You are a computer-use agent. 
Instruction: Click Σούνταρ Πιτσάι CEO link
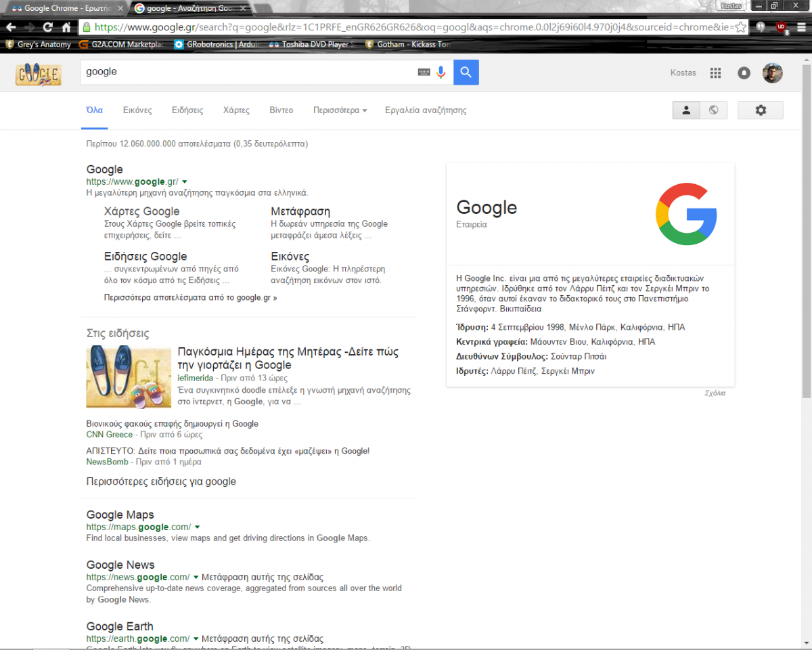click(x=579, y=356)
